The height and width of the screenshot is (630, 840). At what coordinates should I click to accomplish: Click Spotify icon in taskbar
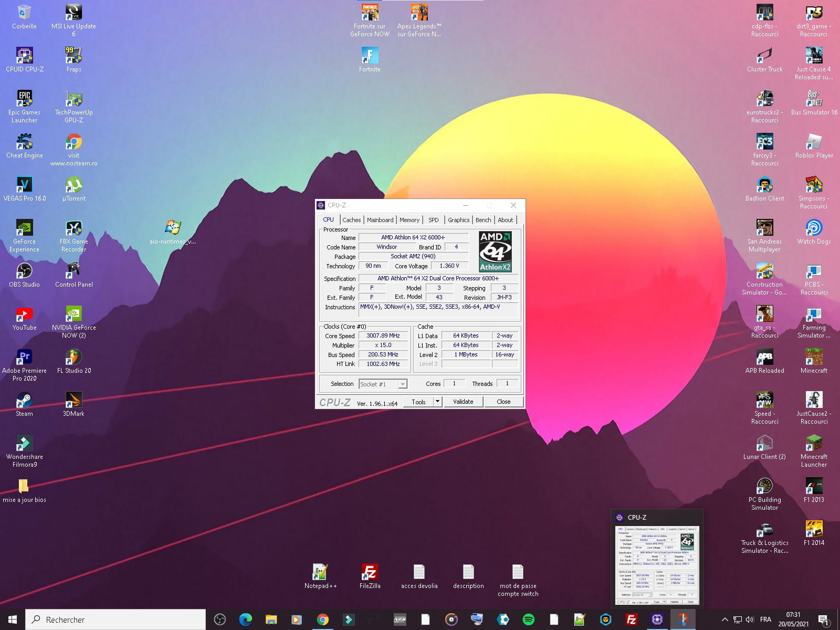[x=528, y=619]
